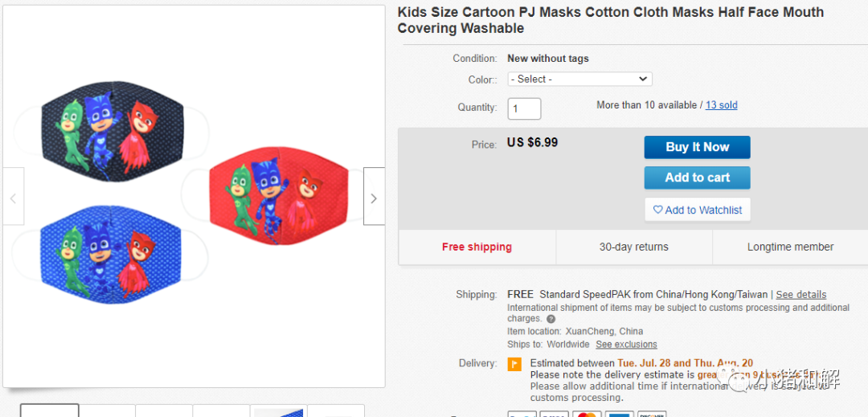Click the Quantity input field

click(x=524, y=108)
